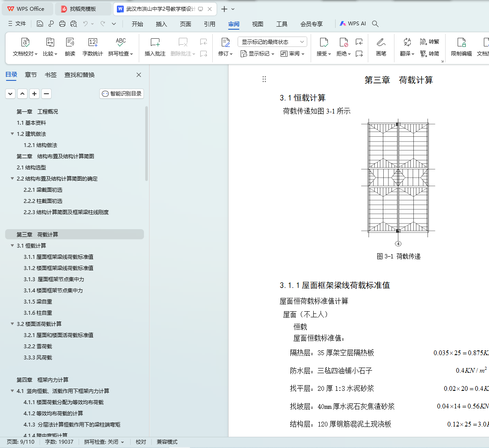Screen dimensions: 489x448
Task: Go to 2.2.1 梁截面初选 in outline
Action: pos(43,190)
